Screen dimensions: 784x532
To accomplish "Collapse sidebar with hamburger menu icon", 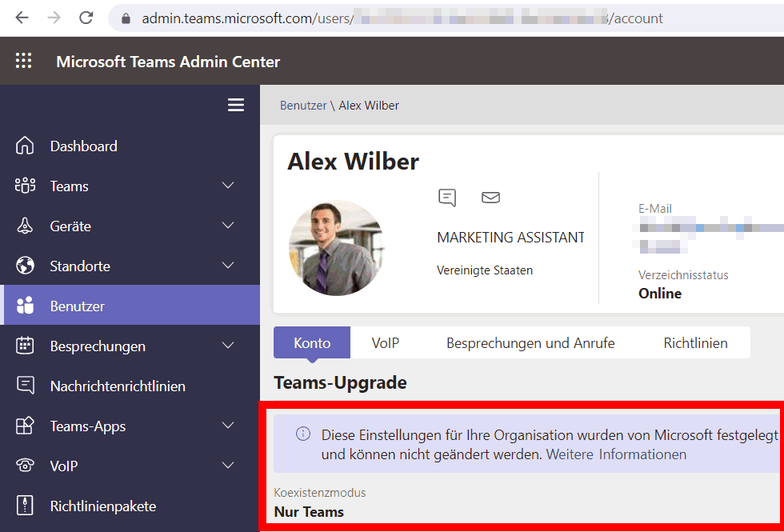I will [x=236, y=105].
